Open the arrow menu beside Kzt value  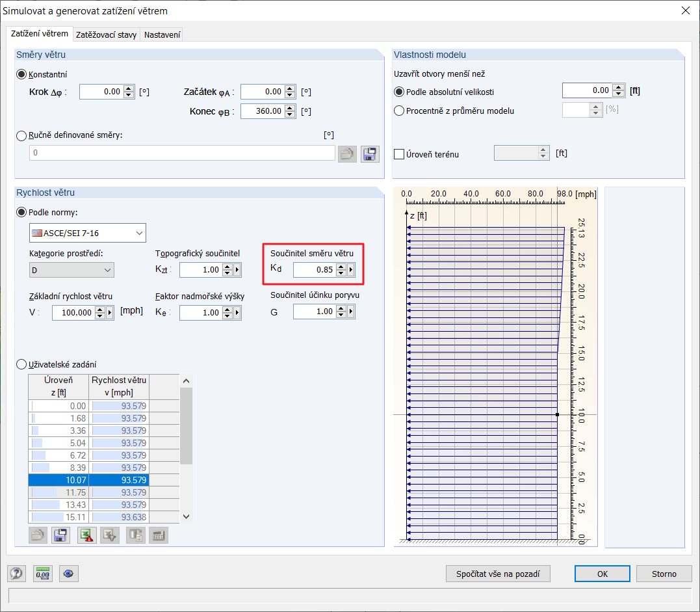237,270
